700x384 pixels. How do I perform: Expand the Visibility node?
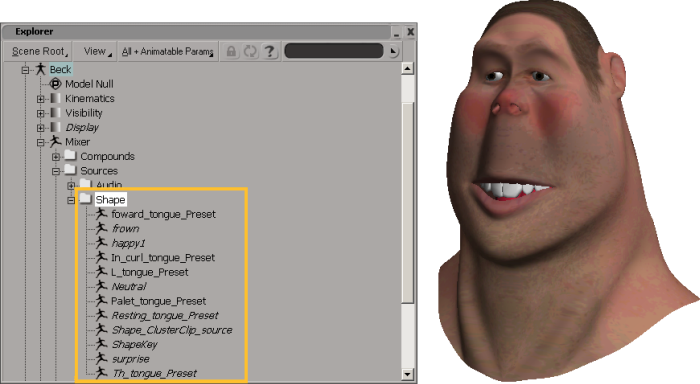click(x=41, y=113)
